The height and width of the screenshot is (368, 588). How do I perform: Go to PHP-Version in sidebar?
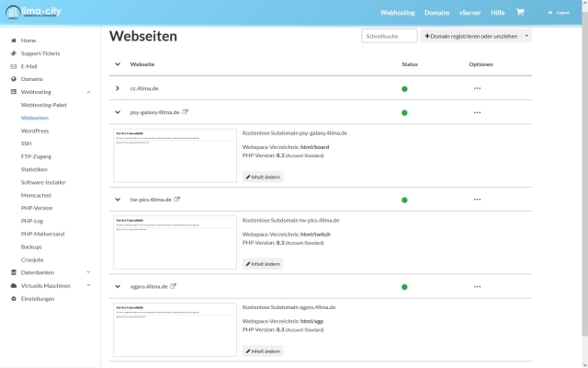click(x=37, y=208)
